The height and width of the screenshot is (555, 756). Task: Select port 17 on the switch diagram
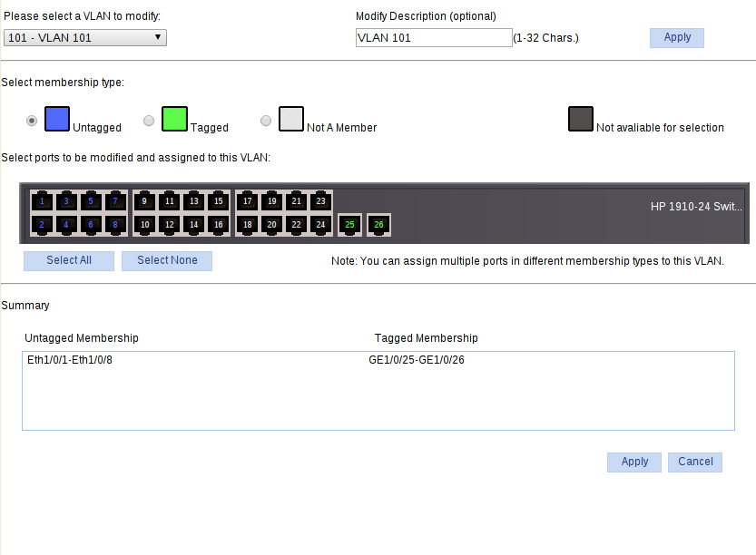(x=248, y=201)
